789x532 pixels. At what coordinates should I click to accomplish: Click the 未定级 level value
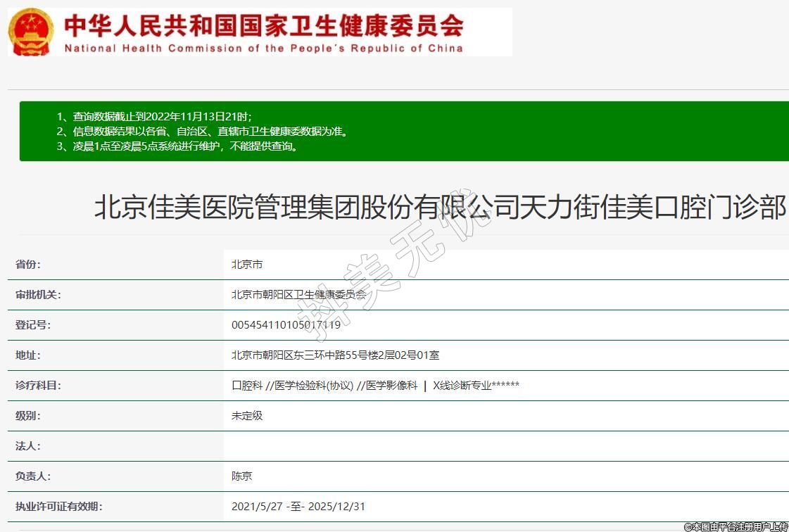[x=247, y=416]
